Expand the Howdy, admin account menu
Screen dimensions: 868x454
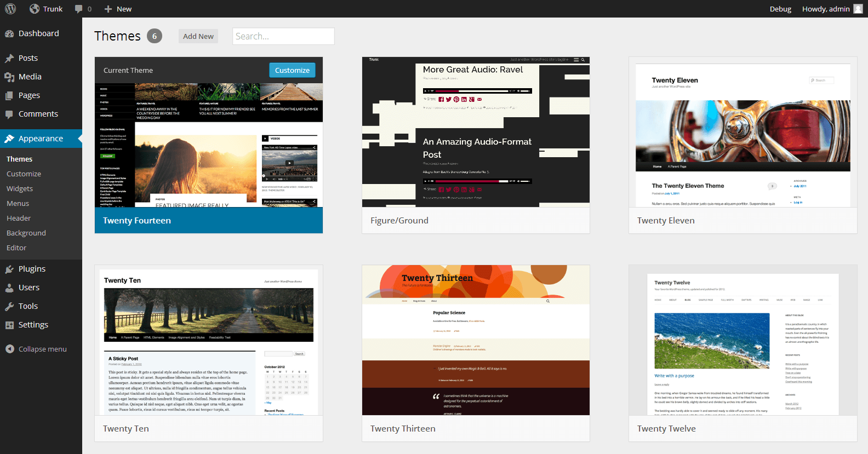pyautogui.click(x=831, y=9)
